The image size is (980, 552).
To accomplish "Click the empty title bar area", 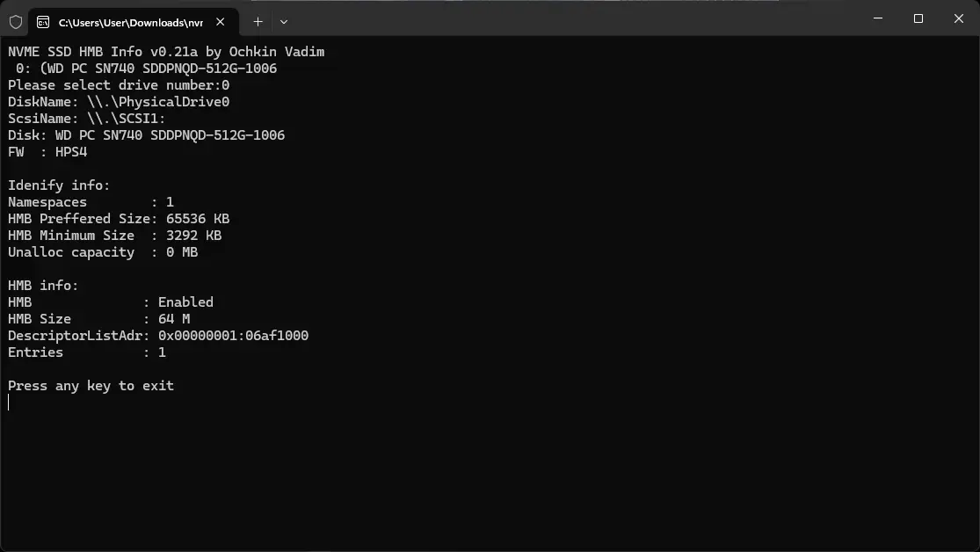I will 571,18.
